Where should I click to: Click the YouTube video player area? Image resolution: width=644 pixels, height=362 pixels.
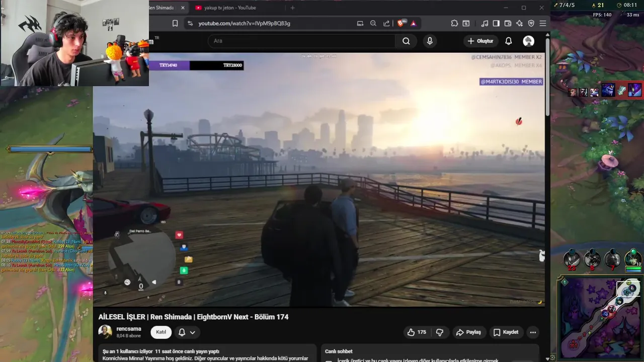[319, 179]
